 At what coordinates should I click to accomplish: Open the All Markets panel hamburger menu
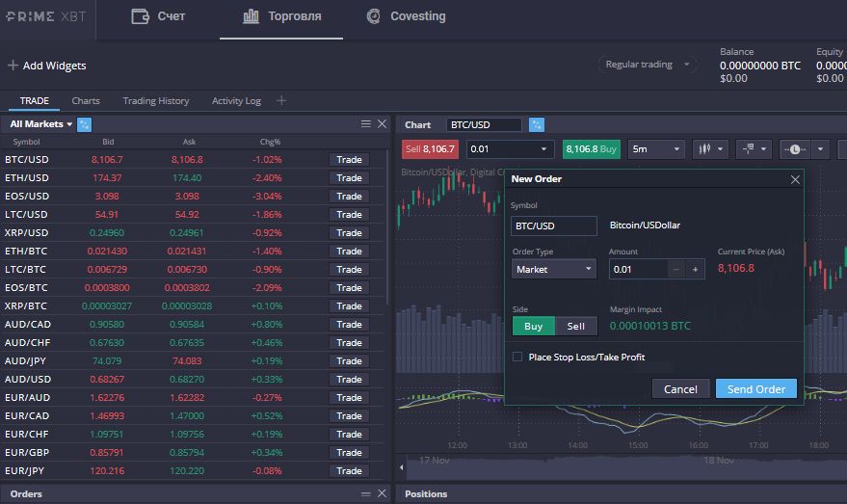click(x=366, y=124)
